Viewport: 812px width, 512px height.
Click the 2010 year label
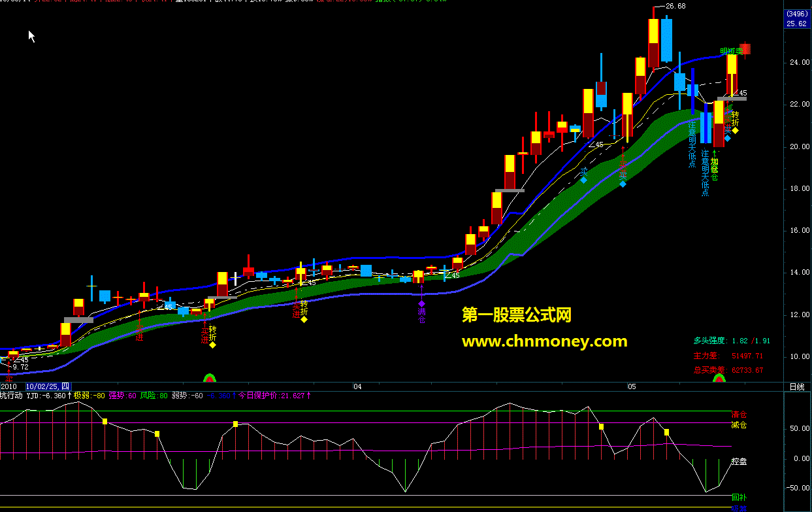(x=9, y=386)
